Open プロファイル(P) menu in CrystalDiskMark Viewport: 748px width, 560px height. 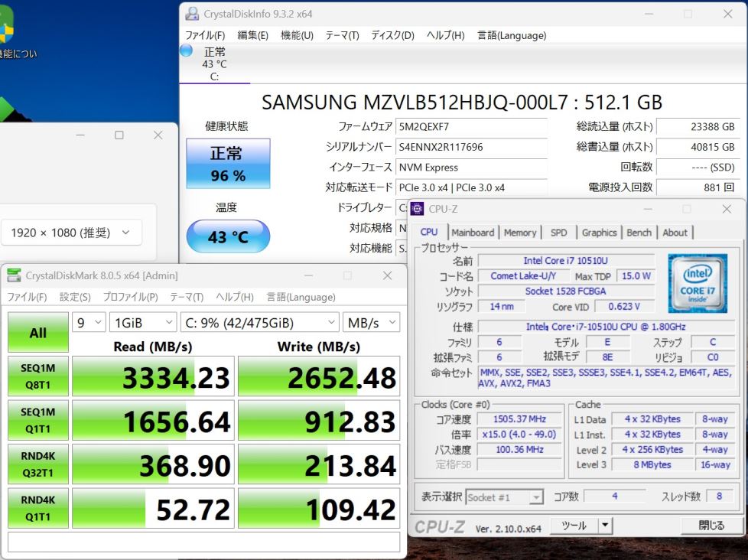pos(130,297)
